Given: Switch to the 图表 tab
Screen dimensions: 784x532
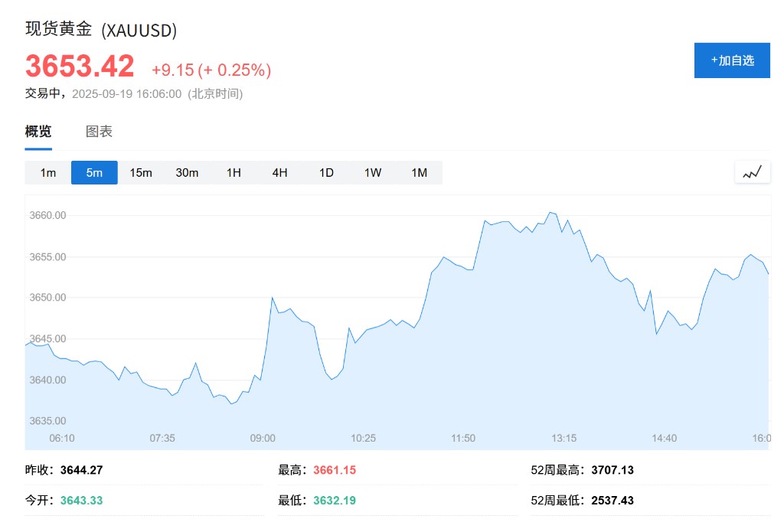Looking at the screenshot, I should [x=99, y=132].
